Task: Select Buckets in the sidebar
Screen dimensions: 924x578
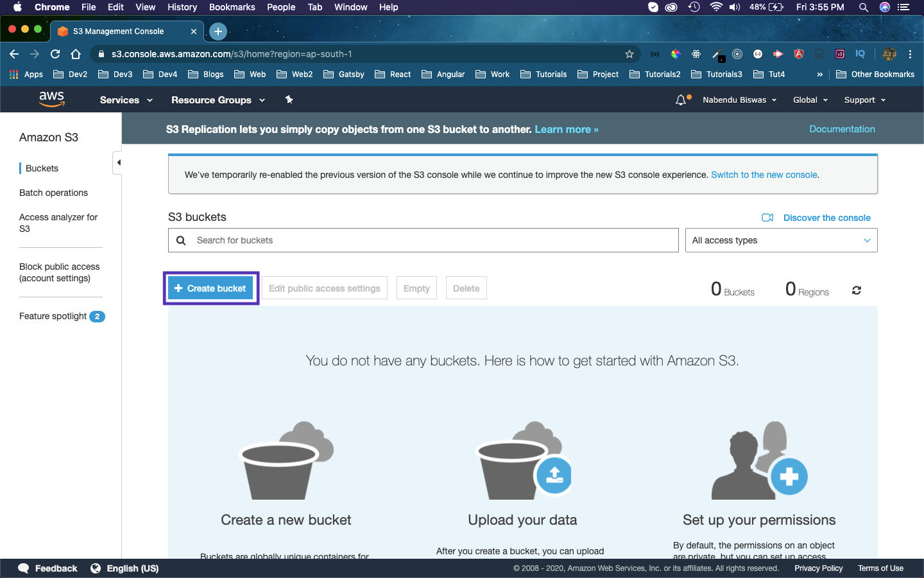Action: pos(42,168)
